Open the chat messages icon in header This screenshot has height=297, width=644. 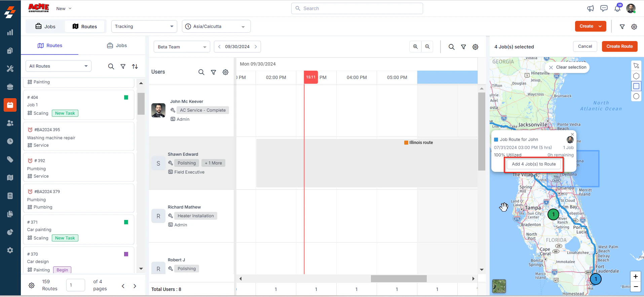[604, 8]
